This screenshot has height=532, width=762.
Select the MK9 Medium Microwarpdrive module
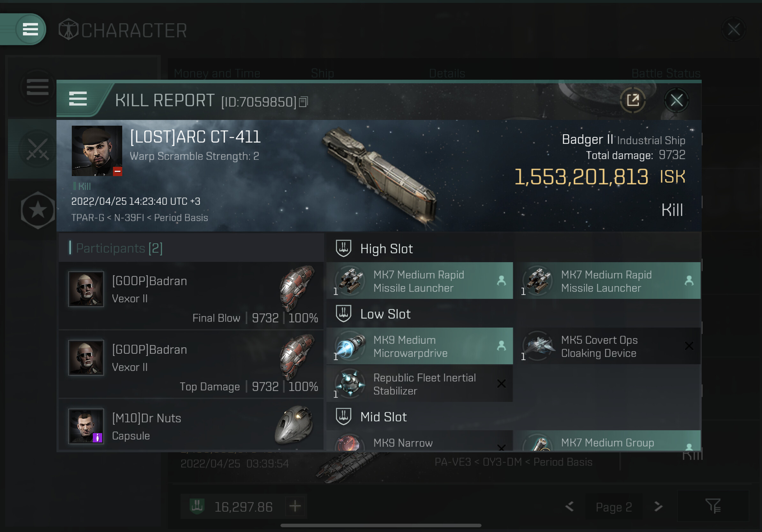420,346
